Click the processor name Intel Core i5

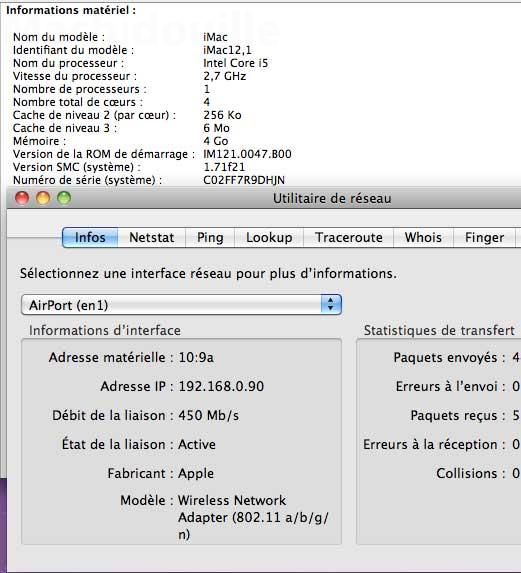(236, 63)
